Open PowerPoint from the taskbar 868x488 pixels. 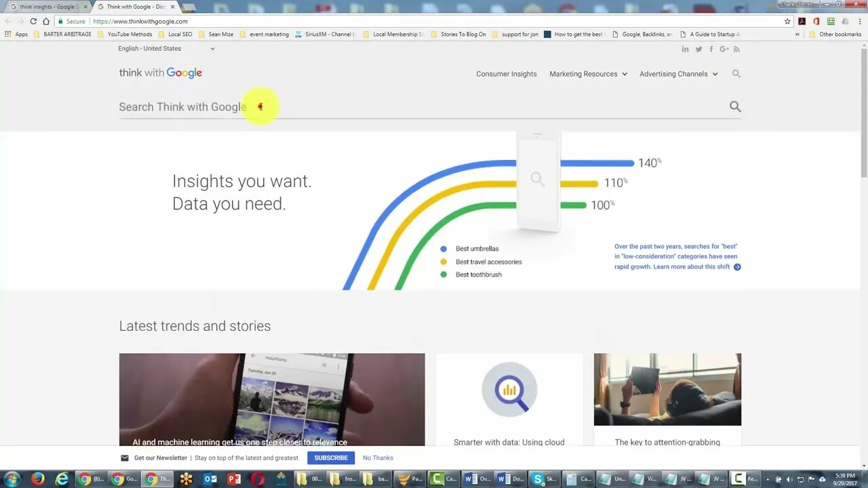click(234, 479)
